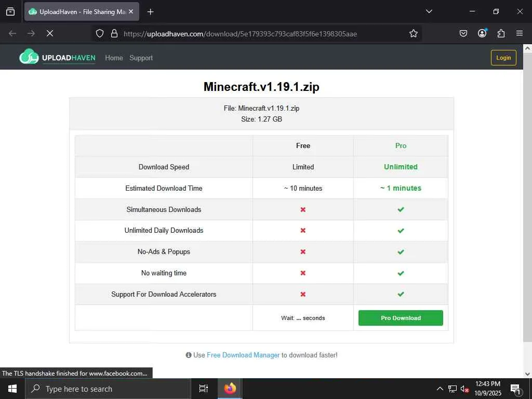
Task: Click the green check for No-Ads & Popups
Action: (401, 252)
